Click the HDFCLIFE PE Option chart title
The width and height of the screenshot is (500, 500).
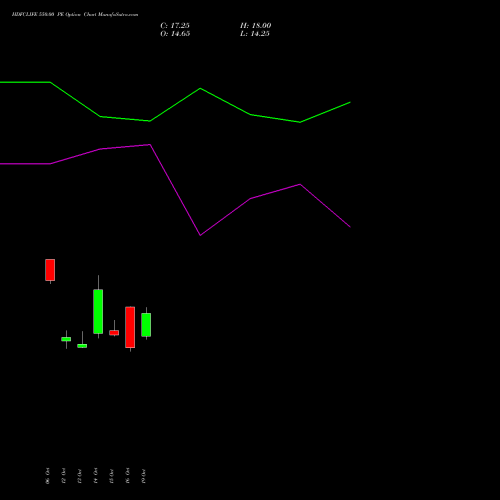[75, 15]
